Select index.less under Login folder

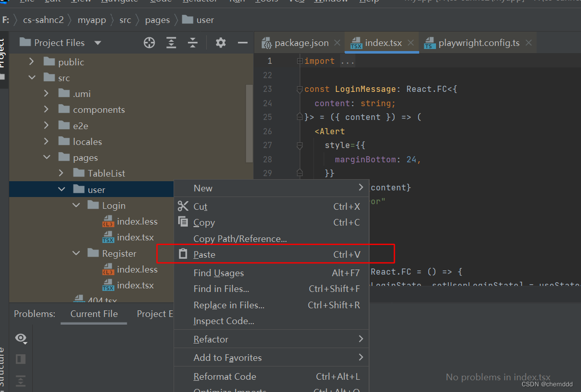[130, 221]
